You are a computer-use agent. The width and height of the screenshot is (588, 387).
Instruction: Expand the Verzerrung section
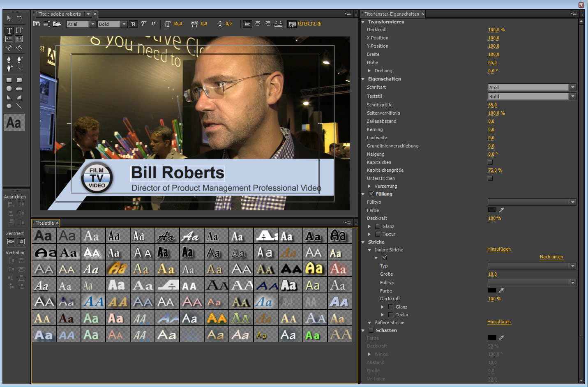[x=369, y=186]
